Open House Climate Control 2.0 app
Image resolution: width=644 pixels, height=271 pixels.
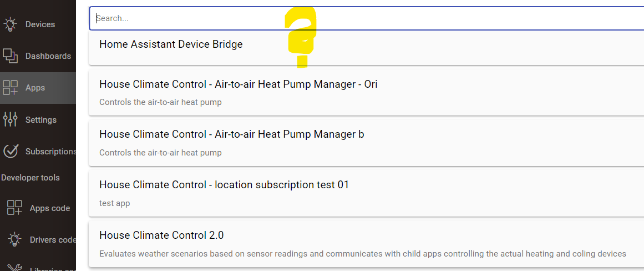[x=161, y=235]
